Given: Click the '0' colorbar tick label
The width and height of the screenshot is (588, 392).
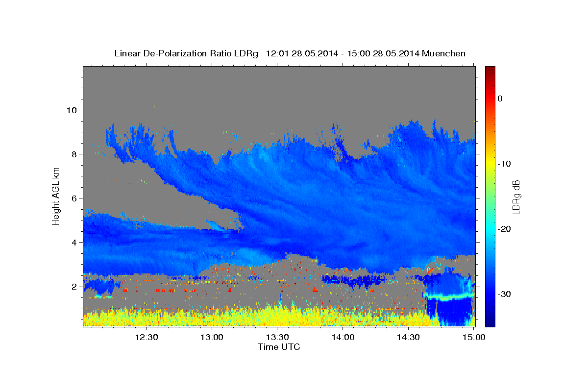Looking at the screenshot, I should (500, 98).
